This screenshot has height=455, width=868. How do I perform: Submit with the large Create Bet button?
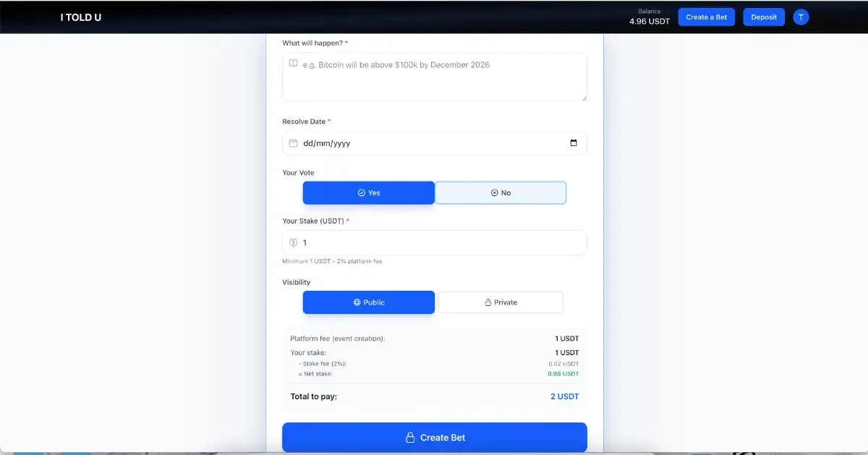434,437
